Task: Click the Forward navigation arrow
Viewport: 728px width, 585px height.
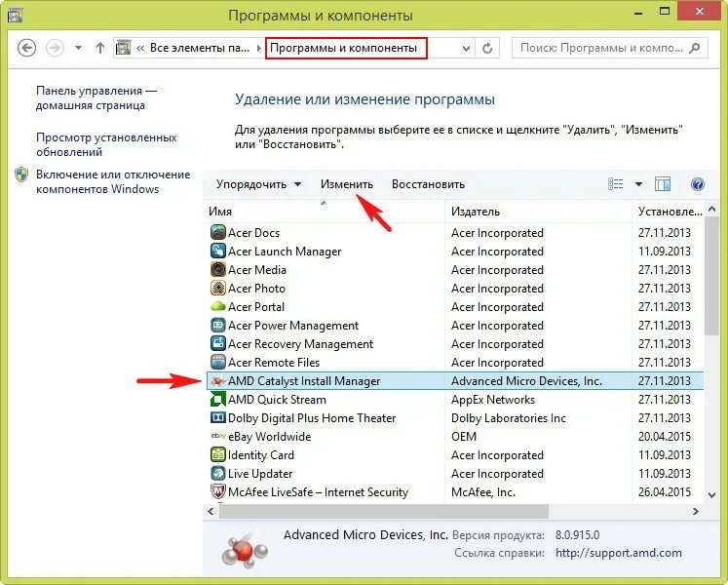Action: click(55, 48)
